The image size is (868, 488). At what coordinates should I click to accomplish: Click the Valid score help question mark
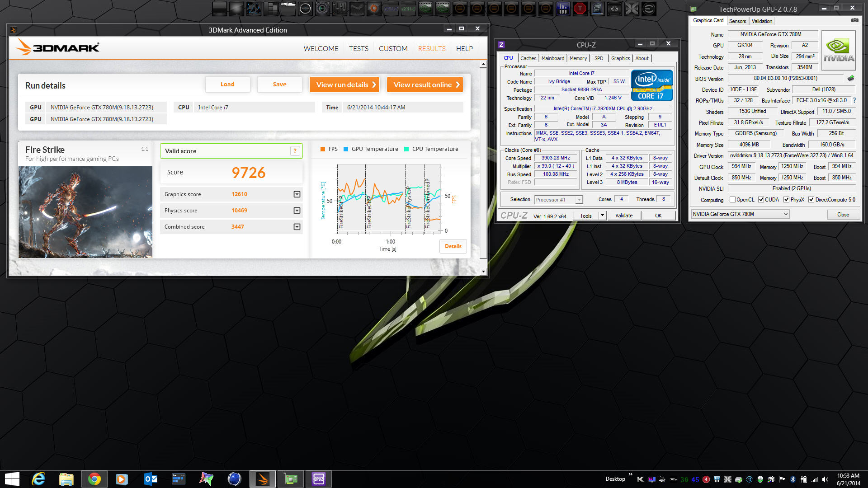(295, 151)
